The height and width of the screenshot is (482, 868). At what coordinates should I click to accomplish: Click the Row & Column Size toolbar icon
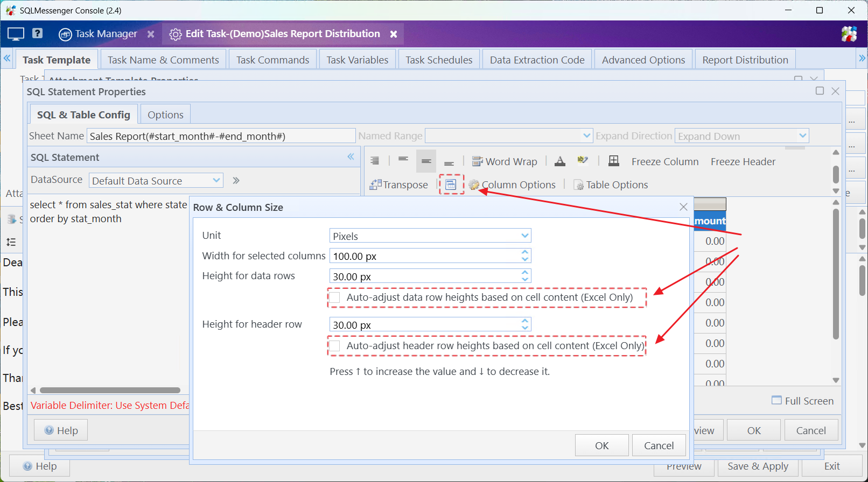(451, 185)
